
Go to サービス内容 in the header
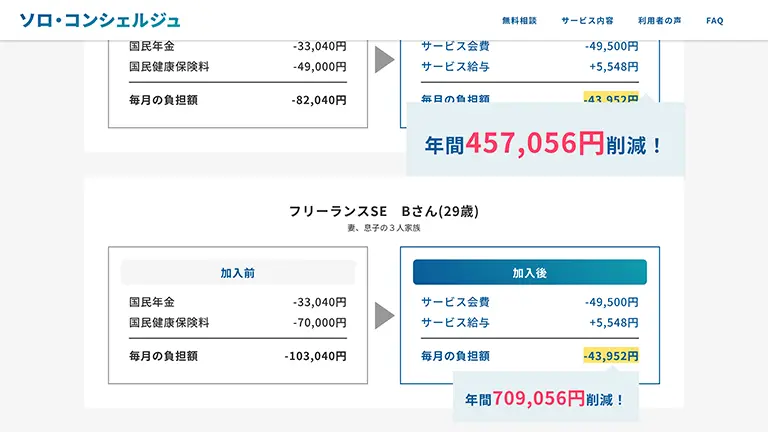tap(587, 21)
